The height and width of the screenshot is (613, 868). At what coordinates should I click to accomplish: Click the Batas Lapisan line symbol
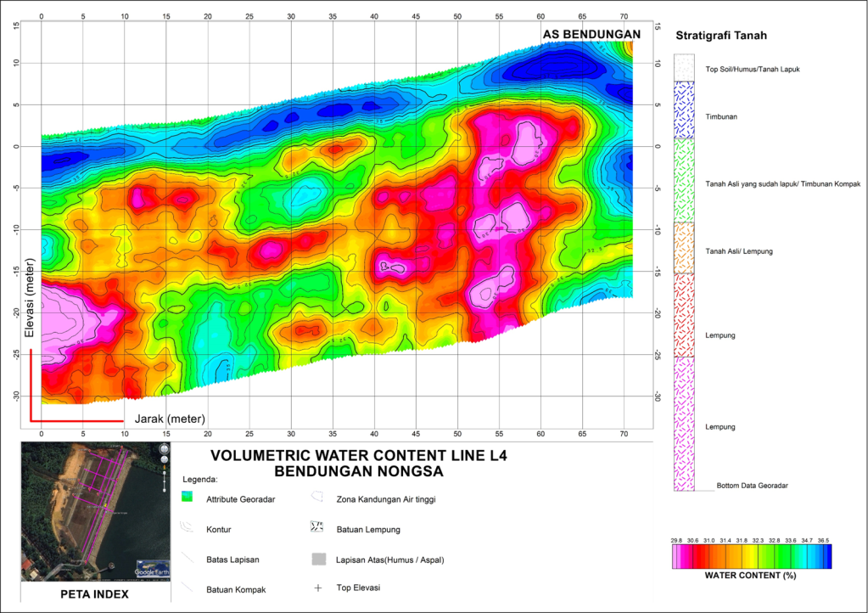click(x=188, y=559)
